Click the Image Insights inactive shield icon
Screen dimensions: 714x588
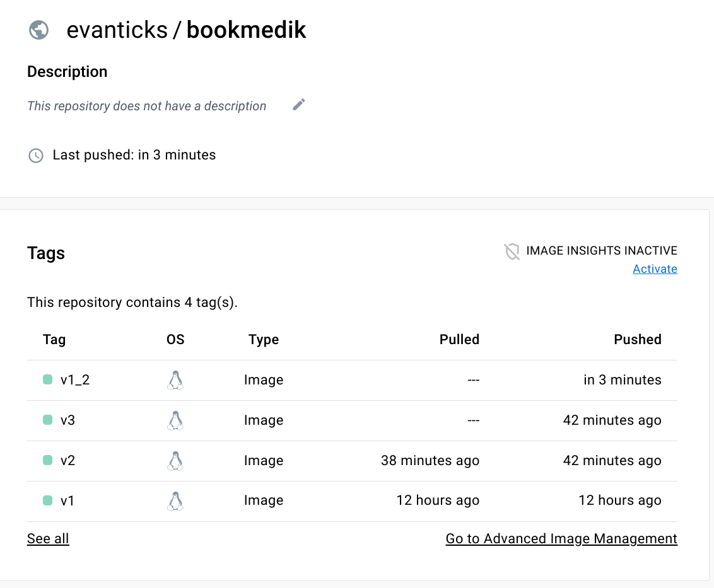point(512,251)
